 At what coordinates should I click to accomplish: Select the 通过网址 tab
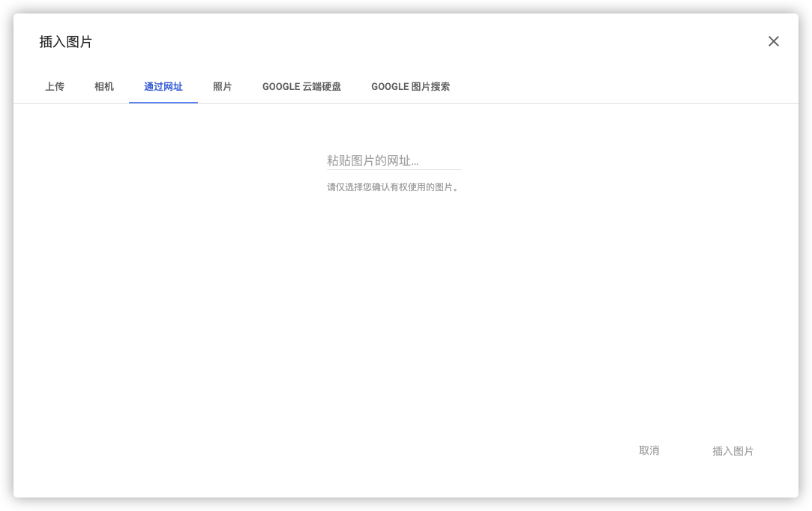(163, 86)
